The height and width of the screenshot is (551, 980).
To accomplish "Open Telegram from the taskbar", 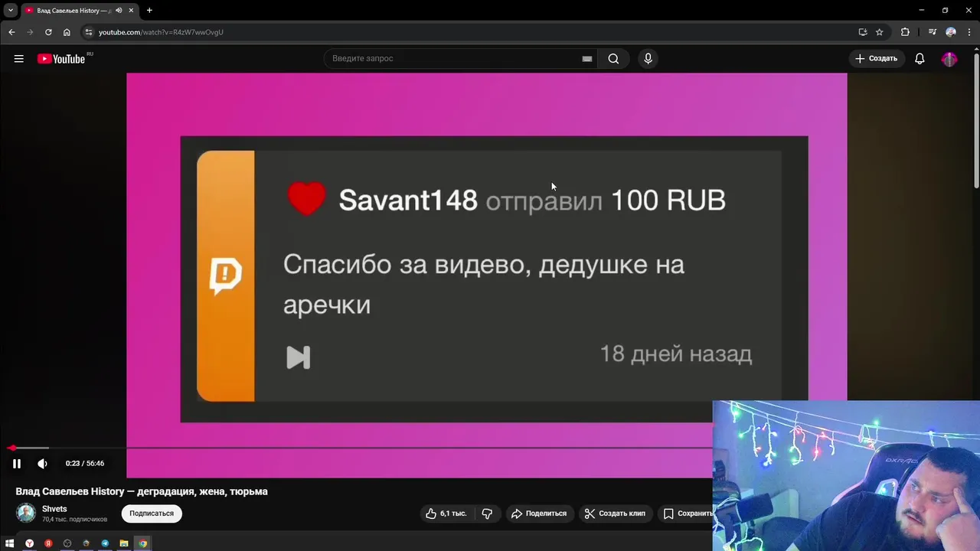I will point(105,543).
